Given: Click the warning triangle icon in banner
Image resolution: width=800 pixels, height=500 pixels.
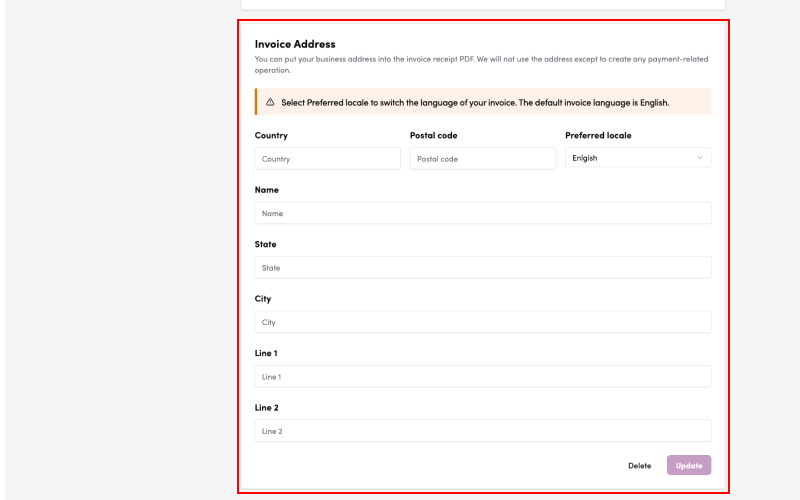Looking at the screenshot, I should [x=270, y=102].
